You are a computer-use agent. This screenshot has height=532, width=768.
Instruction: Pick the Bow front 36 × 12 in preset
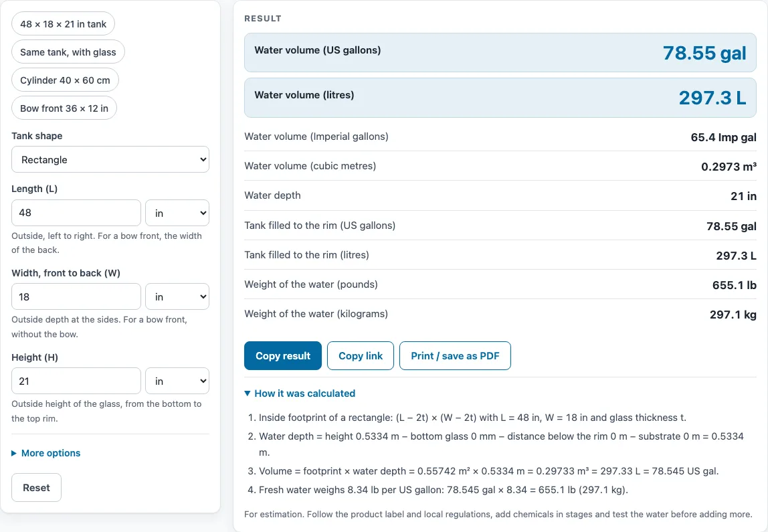(x=64, y=108)
